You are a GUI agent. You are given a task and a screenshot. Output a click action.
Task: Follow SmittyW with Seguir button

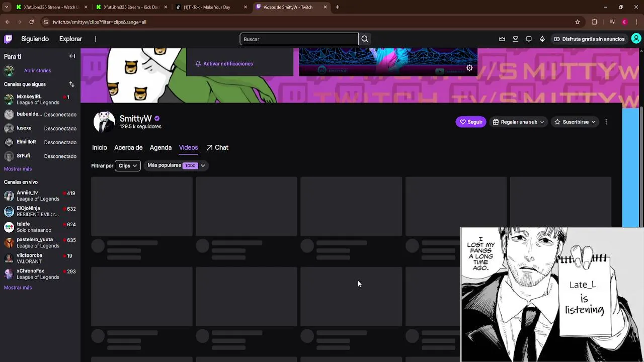pos(471,122)
